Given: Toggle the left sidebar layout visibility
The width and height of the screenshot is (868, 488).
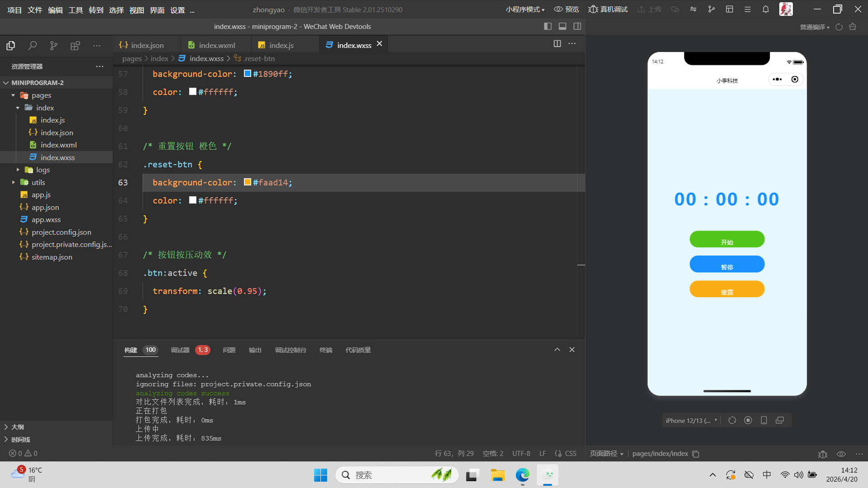Looking at the screenshot, I should point(548,27).
